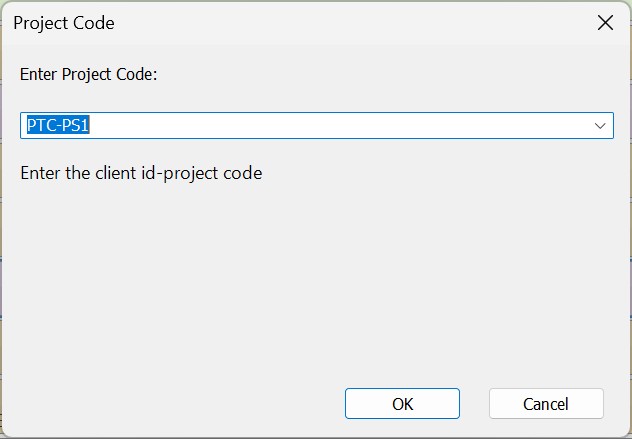Image resolution: width=632 pixels, height=439 pixels.
Task: Open the list of saved project codes
Action: point(600,126)
